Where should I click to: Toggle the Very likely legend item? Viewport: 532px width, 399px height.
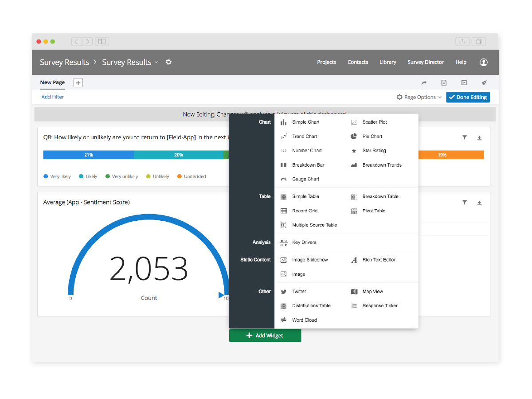click(57, 176)
